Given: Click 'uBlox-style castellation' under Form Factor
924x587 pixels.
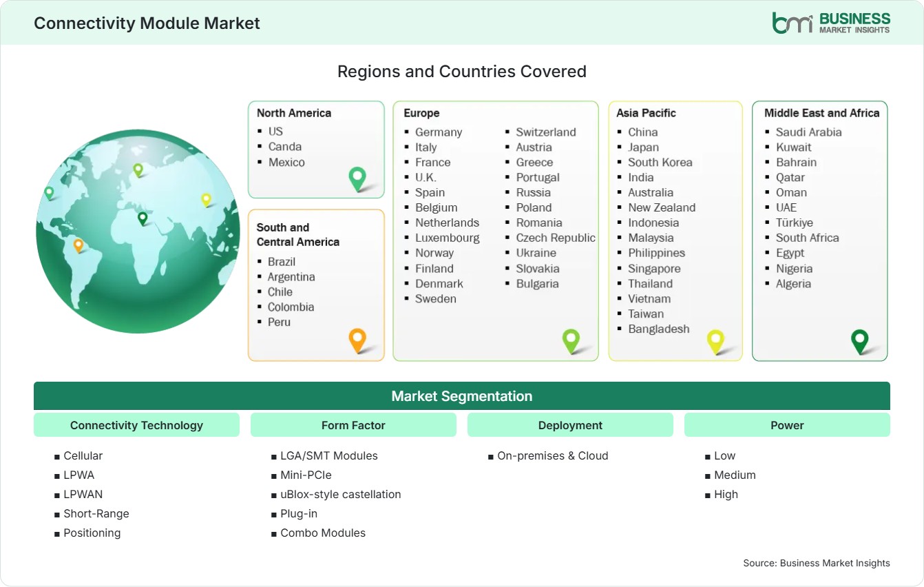Looking at the screenshot, I should 341,495.
